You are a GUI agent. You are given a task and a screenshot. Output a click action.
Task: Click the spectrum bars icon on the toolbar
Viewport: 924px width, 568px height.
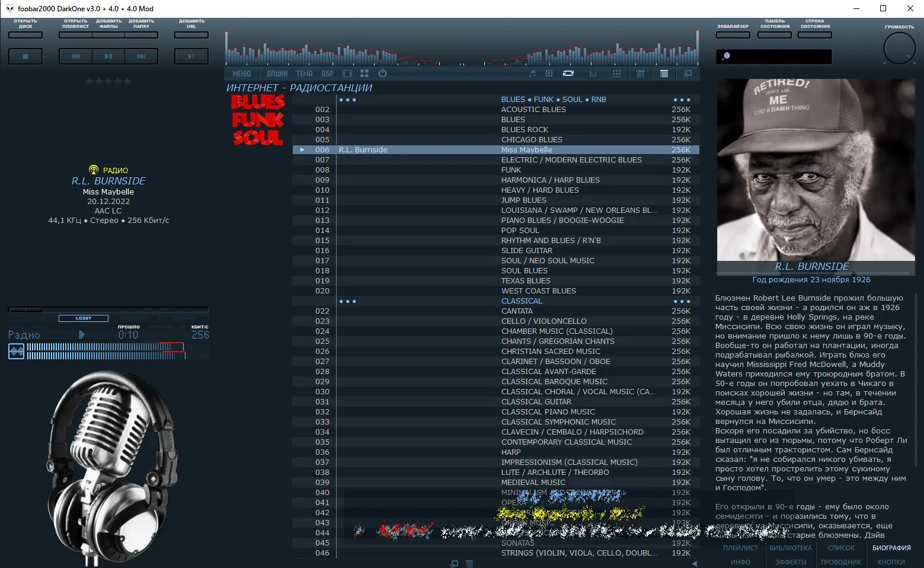point(593,74)
